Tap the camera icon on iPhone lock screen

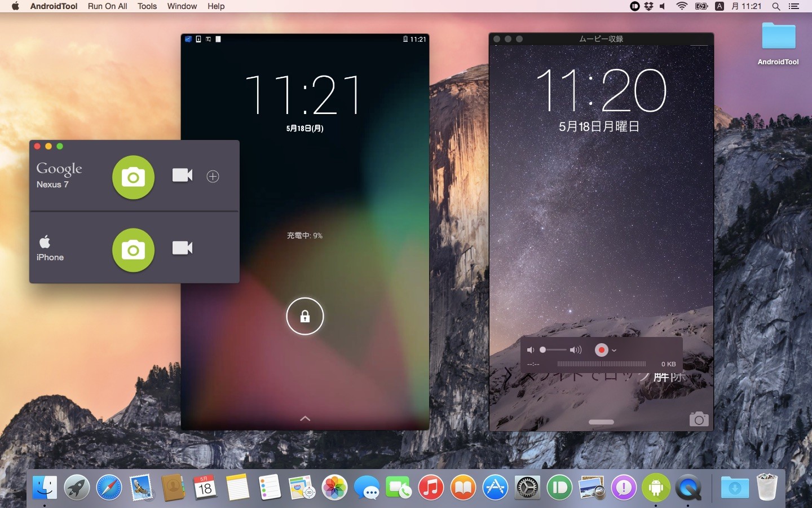[699, 419]
